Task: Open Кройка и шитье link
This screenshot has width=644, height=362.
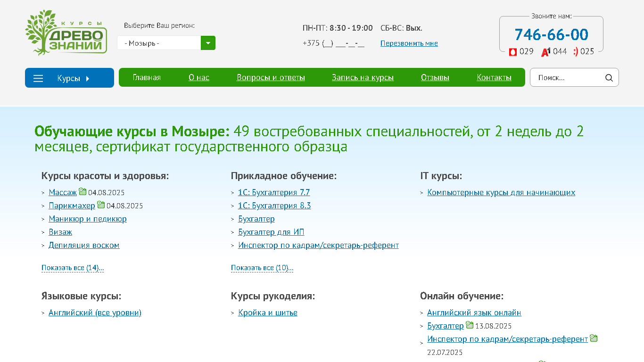Action: tap(268, 313)
